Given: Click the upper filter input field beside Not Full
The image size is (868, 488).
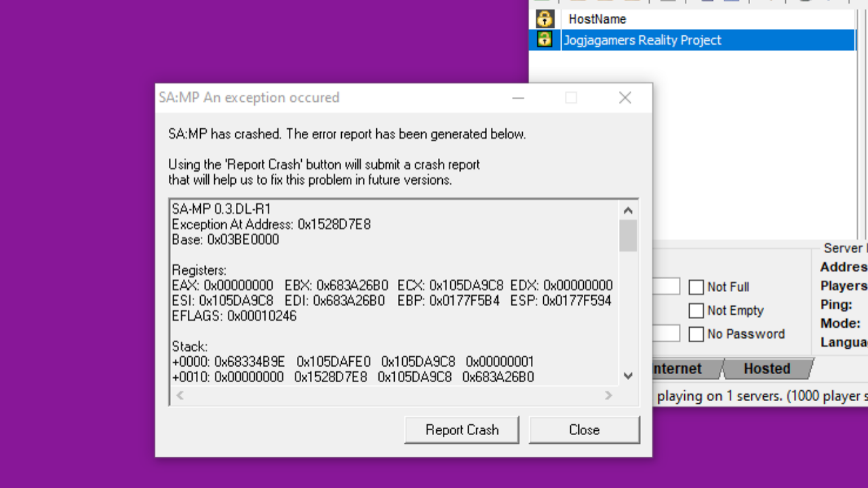Looking at the screenshot, I should [x=666, y=286].
